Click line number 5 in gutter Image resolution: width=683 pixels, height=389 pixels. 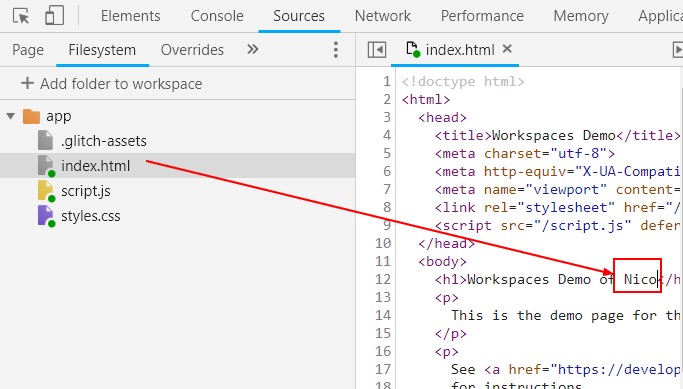click(x=387, y=153)
